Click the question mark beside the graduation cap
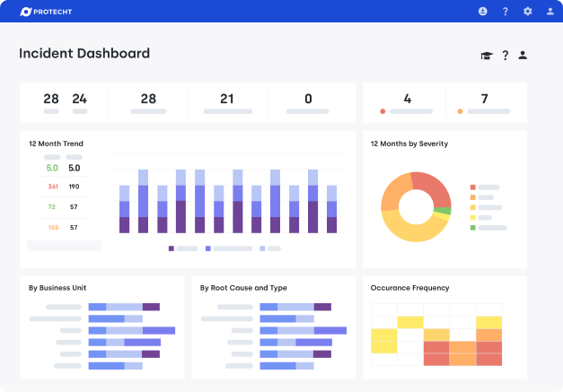The width and height of the screenshot is (563, 392). (x=506, y=56)
